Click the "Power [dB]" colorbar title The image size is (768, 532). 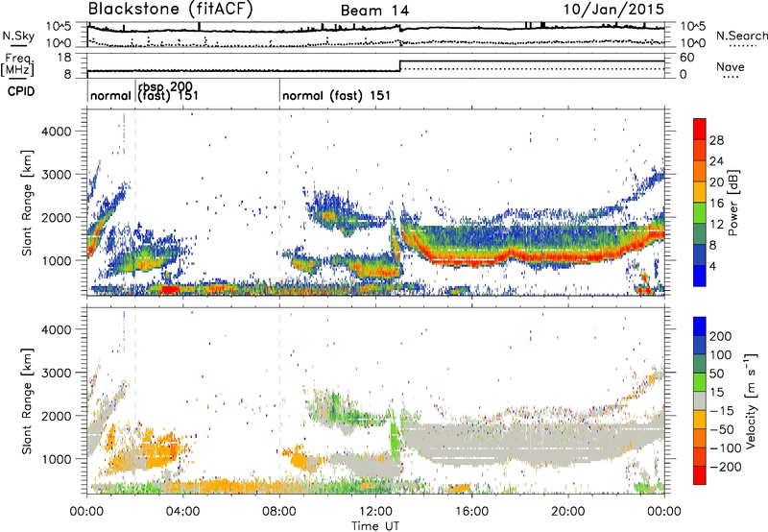click(733, 203)
